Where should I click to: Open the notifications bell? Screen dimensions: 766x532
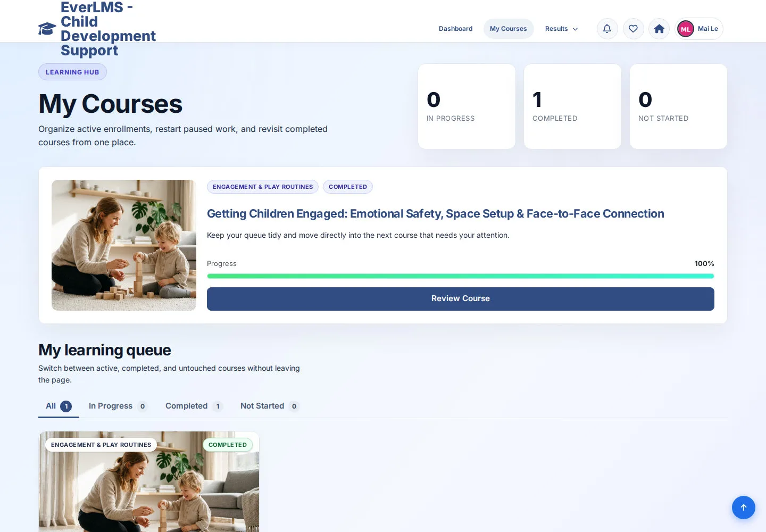click(x=607, y=29)
